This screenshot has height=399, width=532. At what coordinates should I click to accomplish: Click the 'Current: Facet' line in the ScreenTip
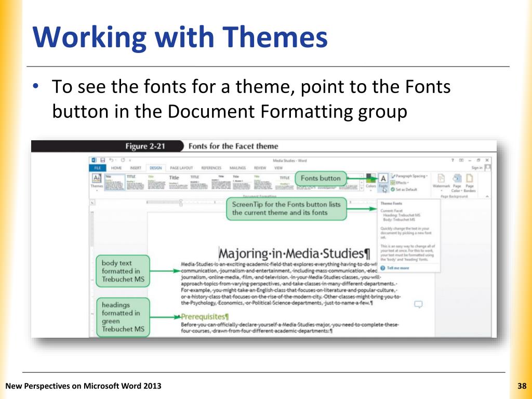(x=392, y=211)
